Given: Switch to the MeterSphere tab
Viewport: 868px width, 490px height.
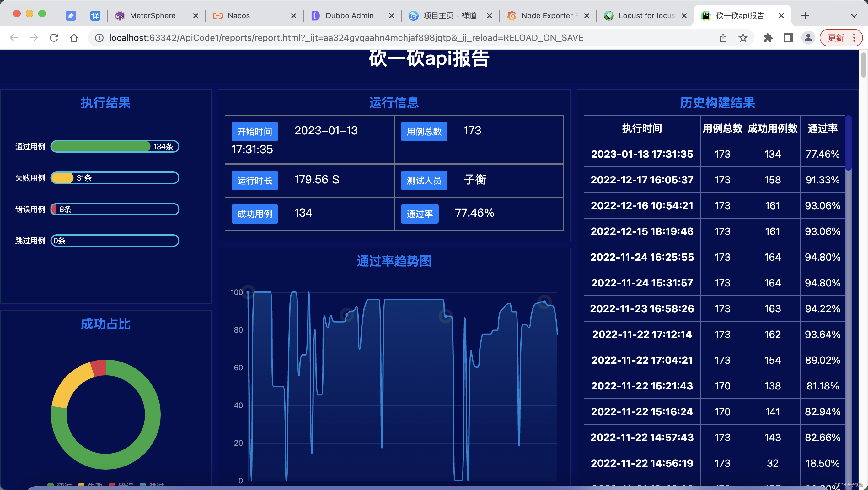Looking at the screenshot, I should coord(152,15).
